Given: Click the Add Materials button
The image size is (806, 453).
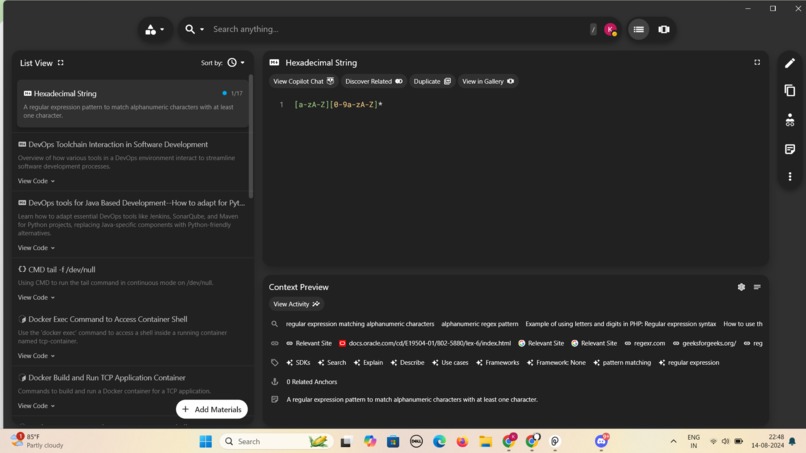Looking at the screenshot, I should point(212,409).
